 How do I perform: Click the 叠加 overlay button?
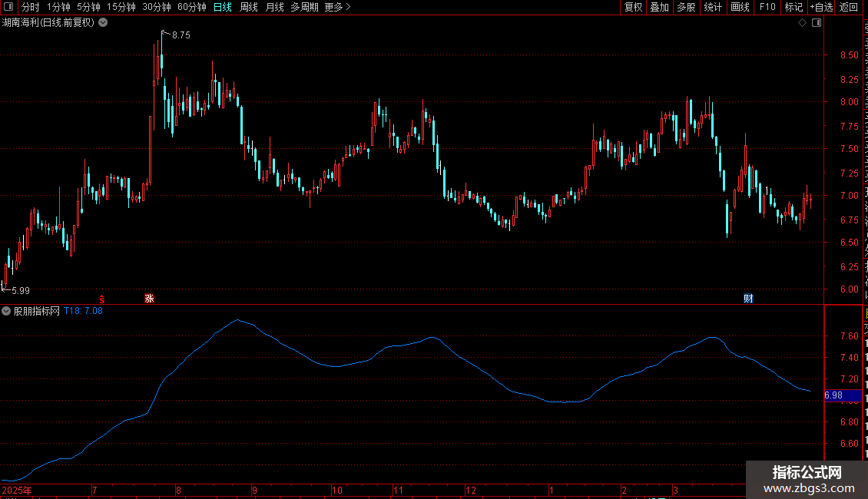pyautogui.click(x=660, y=7)
